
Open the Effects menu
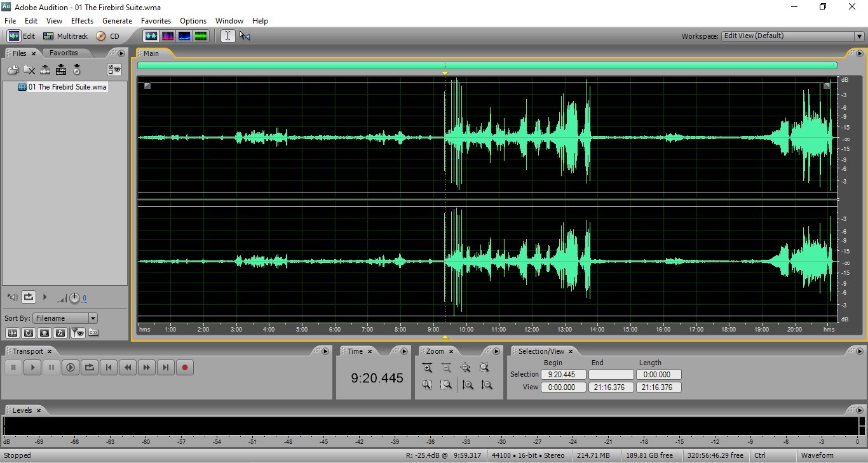(x=82, y=21)
